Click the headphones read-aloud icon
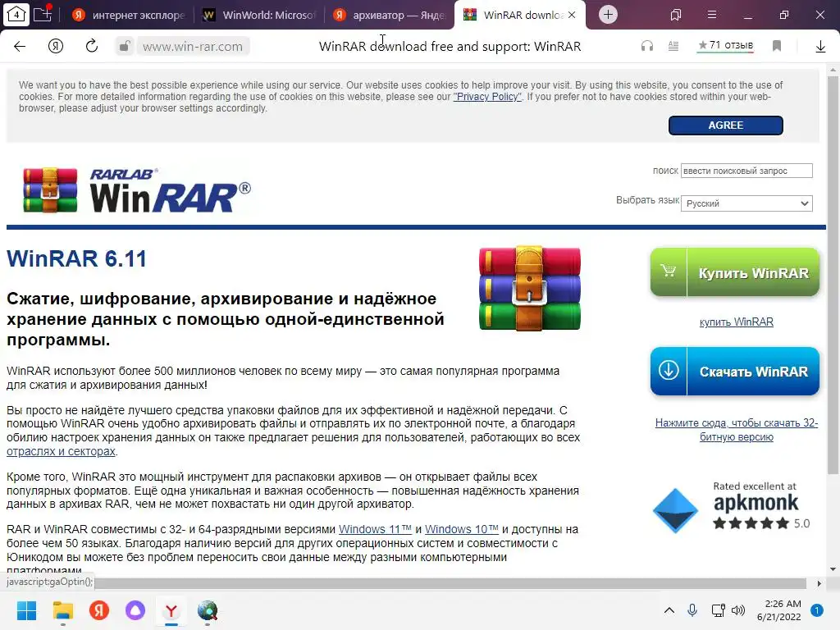The width and height of the screenshot is (840, 630). [x=647, y=46]
